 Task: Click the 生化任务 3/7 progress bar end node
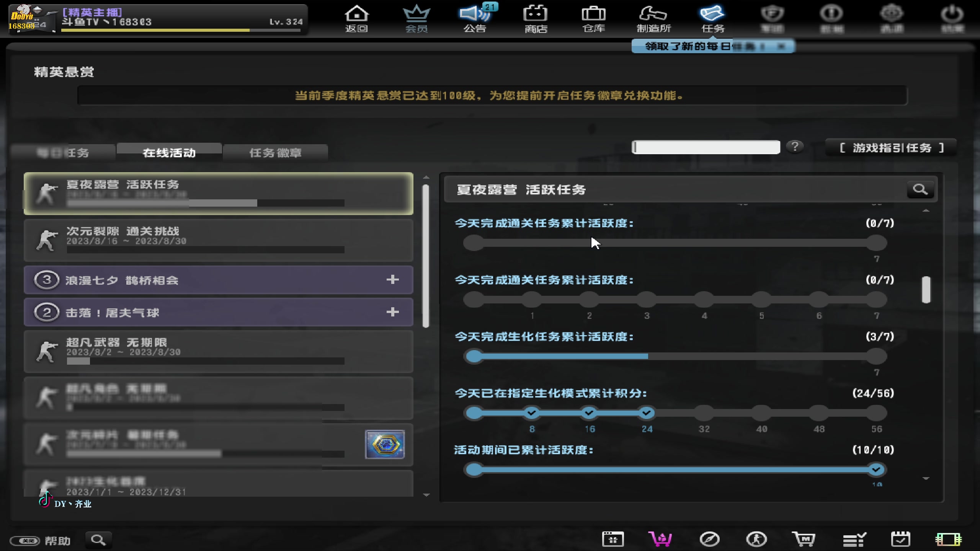tap(876, 356)
